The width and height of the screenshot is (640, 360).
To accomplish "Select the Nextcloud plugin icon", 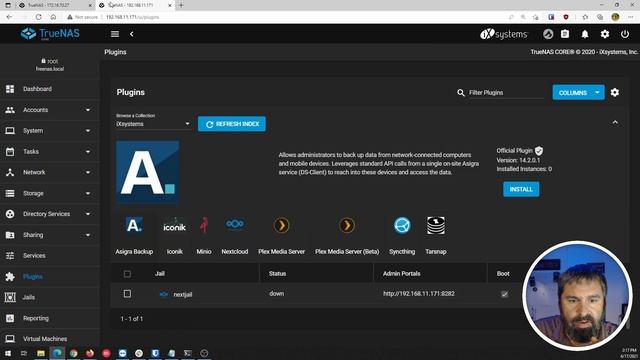I will point(235,224).
